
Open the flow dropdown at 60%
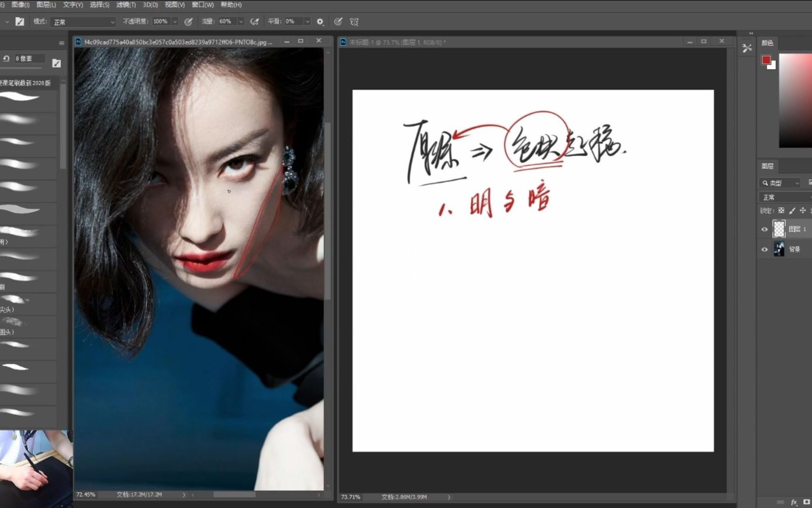(241, 22)
